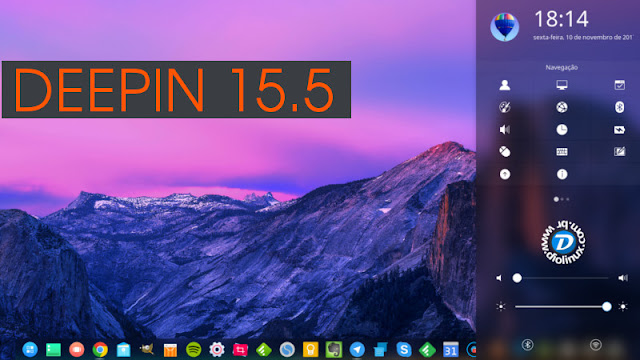The width and height of the screenshot is (640, 360).
Task: Select the first page indicator dot under the grid
Action: (556, 199)
